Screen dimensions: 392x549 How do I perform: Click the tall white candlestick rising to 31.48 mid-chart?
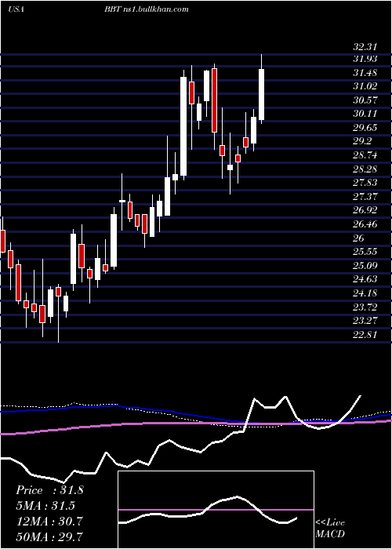(183, 126)
